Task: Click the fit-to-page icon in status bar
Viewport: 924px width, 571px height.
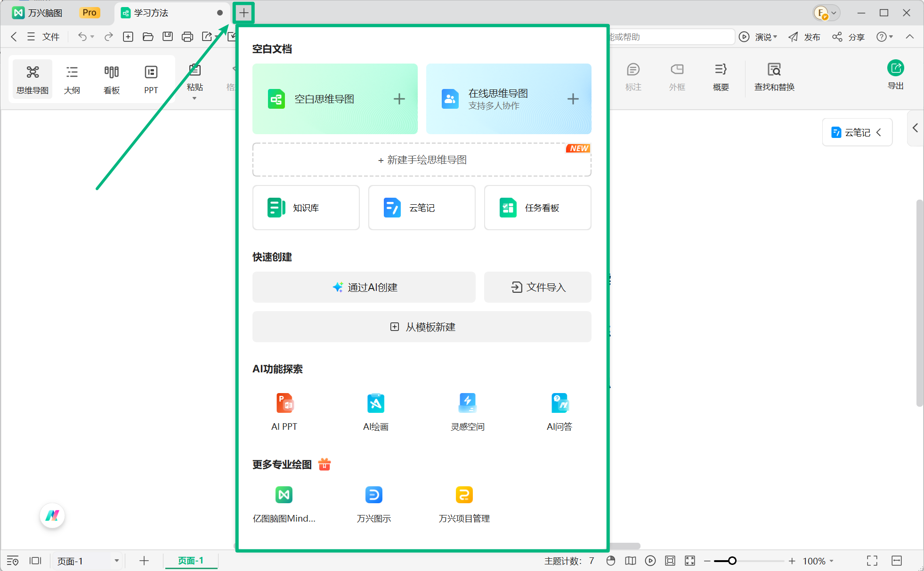Action: pos(670,561)
